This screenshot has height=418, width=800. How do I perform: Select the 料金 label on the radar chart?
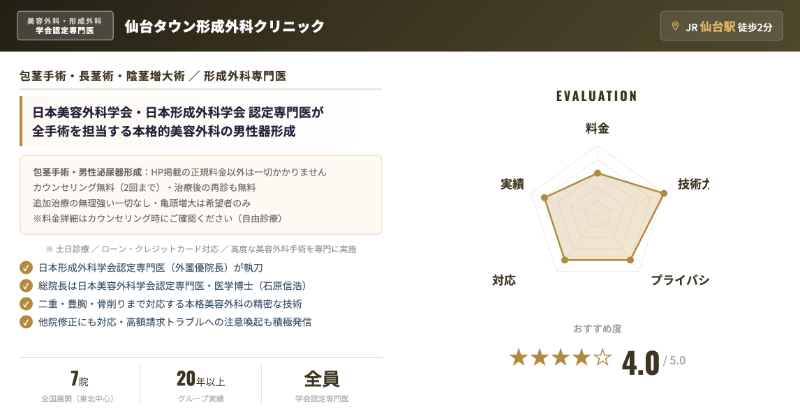tap(597, 128)
